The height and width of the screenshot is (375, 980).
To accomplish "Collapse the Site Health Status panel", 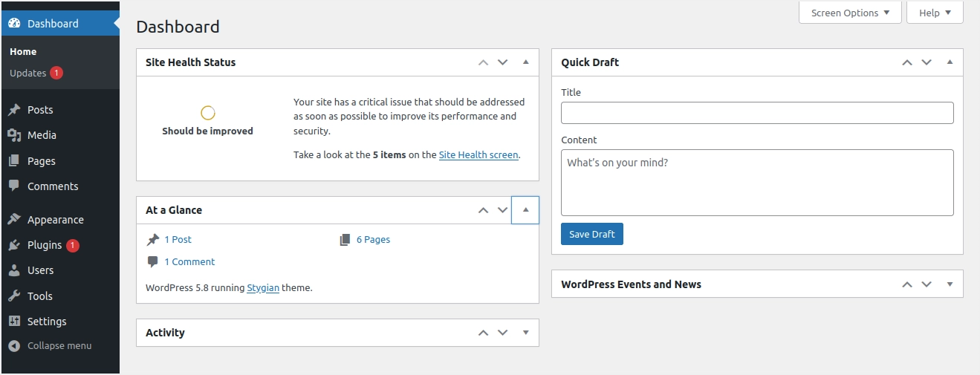I will (525, 62).
